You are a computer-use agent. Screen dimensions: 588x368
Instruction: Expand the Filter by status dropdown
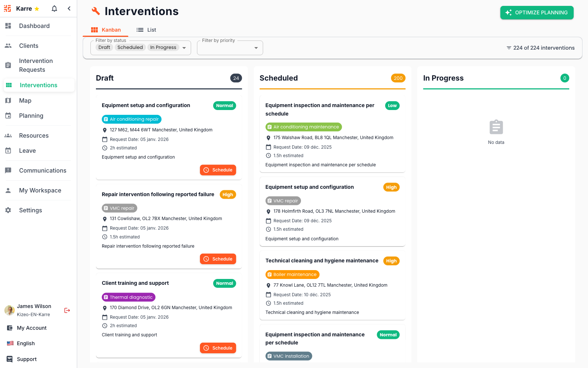click(x=184, y=47)
